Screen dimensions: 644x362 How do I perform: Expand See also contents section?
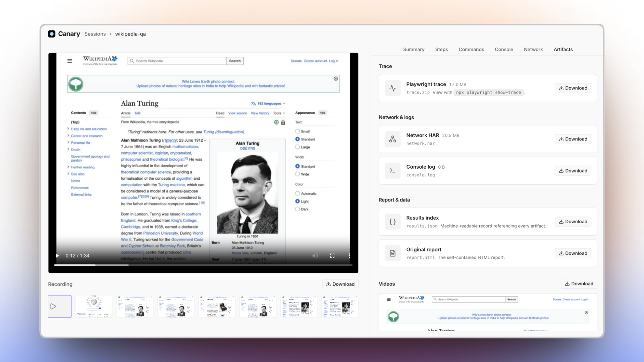[x=68, y=174]
